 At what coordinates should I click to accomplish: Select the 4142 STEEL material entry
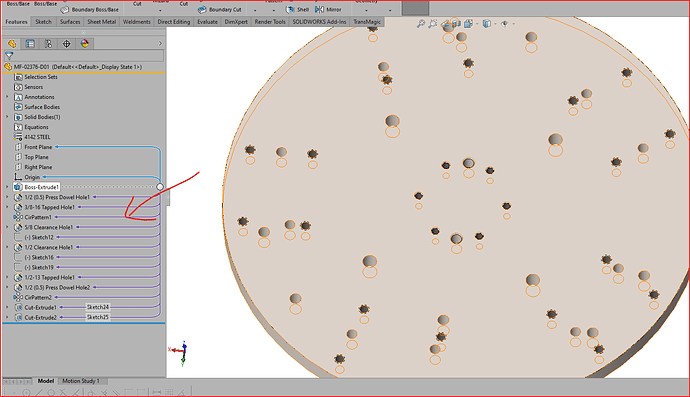[x=37, y=137]
